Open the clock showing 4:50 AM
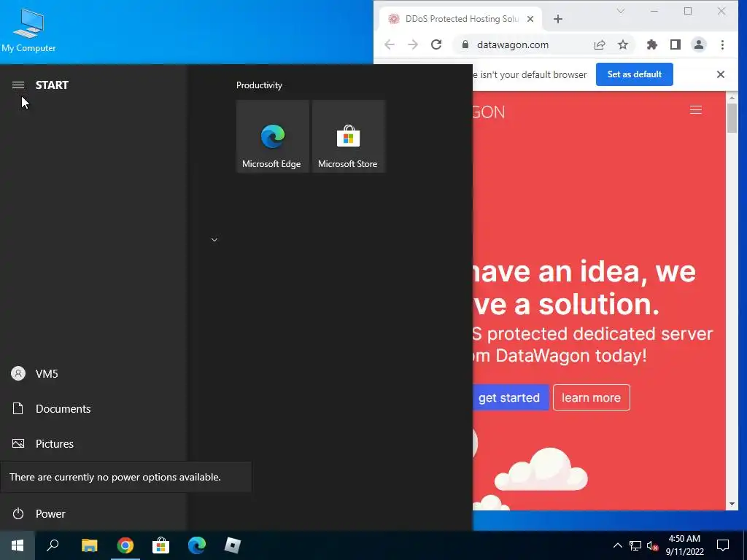The width and height of the screenshot is (747, 560). [684, 545]
